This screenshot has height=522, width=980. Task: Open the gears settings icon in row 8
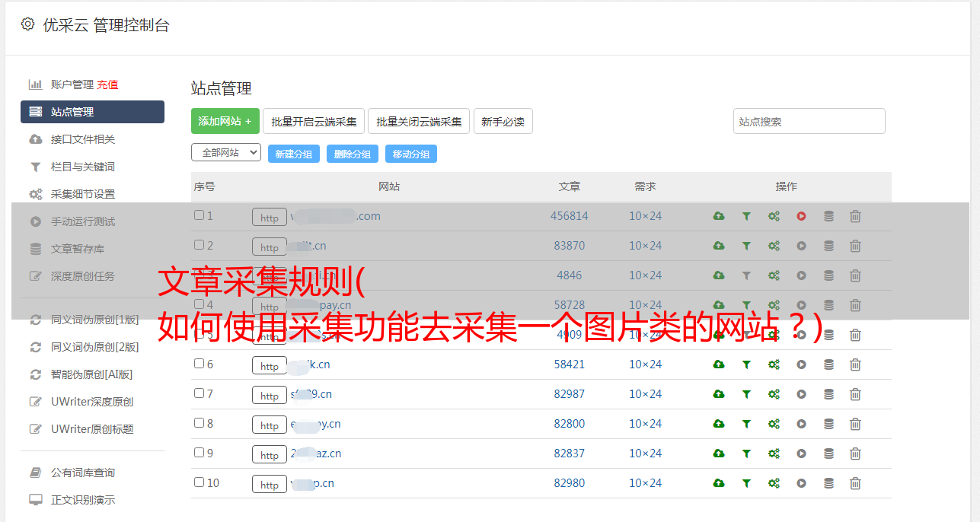pos(774,424)
